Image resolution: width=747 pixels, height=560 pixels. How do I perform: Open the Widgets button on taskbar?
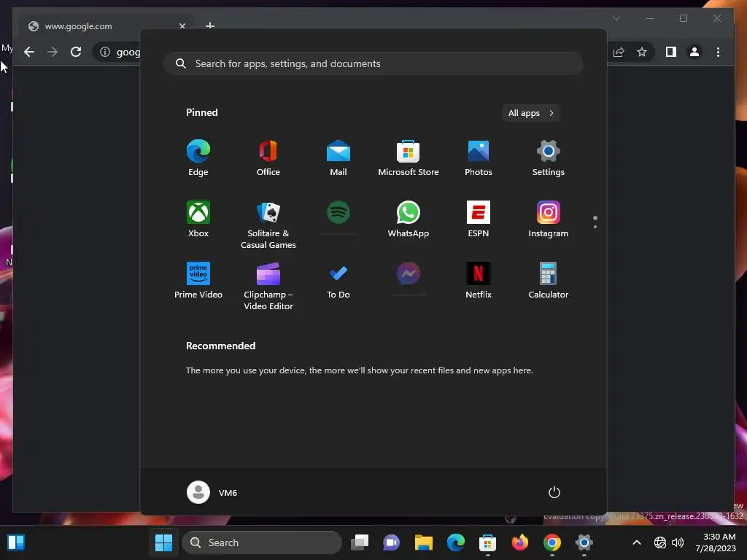tap(16, 542)
